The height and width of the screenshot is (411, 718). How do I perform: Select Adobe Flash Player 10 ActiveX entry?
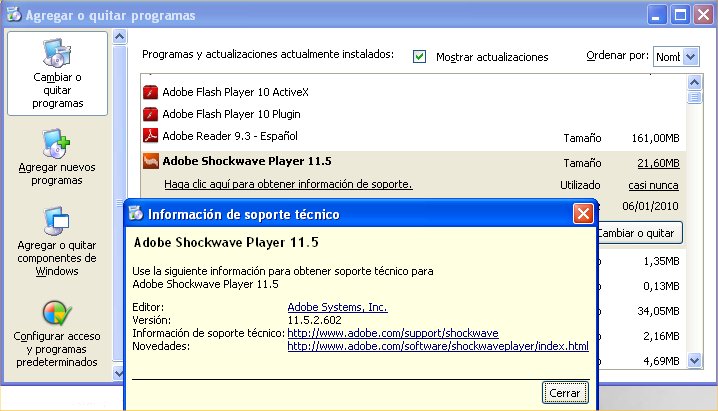(x=235, y=92)
